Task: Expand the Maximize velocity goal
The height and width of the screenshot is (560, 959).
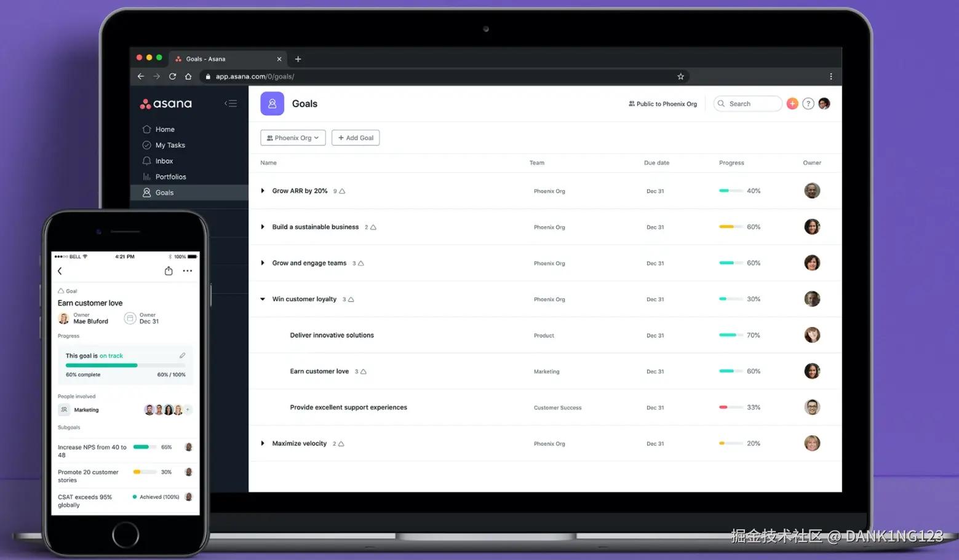Action: click(x=263, y=443)
